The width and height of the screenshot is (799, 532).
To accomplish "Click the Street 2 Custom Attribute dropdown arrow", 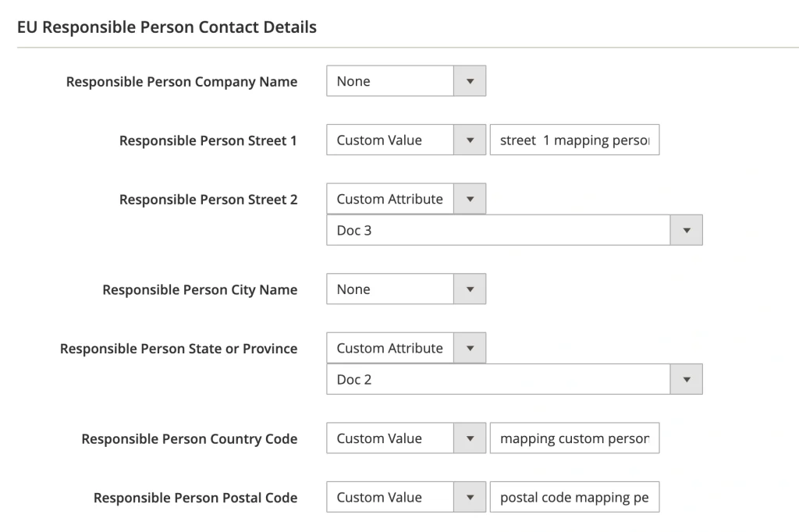I will tap(471, 198).
